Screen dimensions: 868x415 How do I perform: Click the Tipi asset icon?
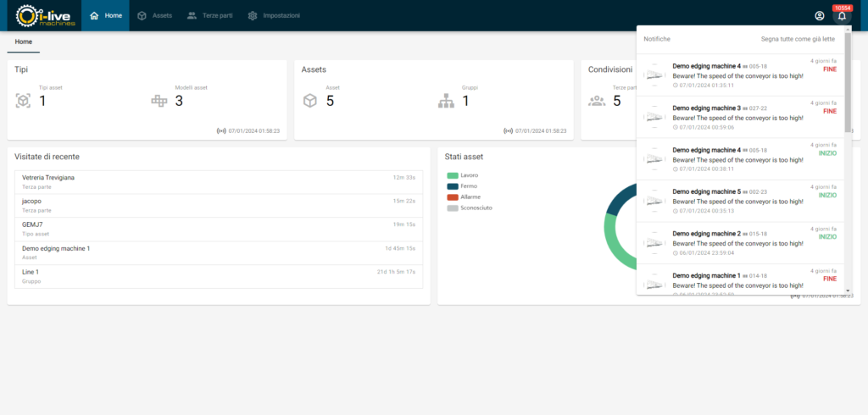(24, 101)
